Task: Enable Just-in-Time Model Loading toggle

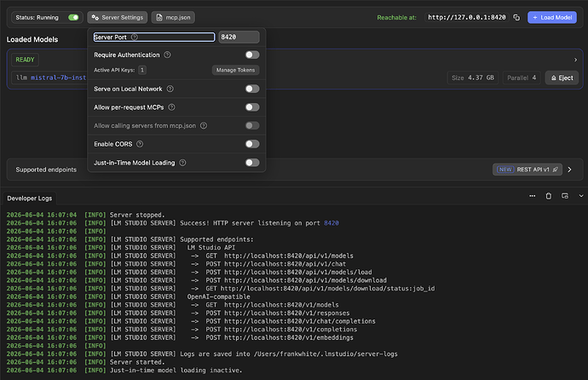Action: (252, 163)
